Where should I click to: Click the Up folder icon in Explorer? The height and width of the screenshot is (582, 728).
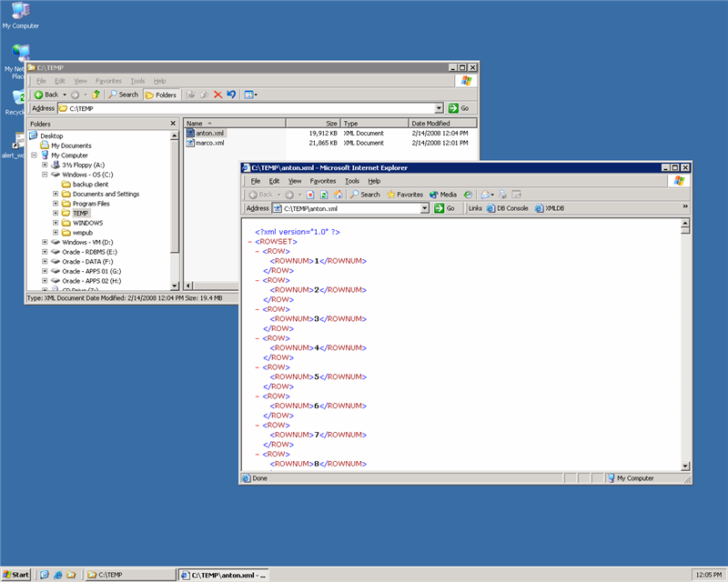tap(96, 95)
